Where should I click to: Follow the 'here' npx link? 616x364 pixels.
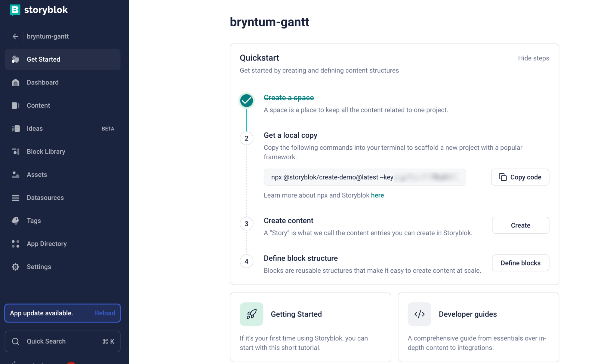click(x=377, y=195)
